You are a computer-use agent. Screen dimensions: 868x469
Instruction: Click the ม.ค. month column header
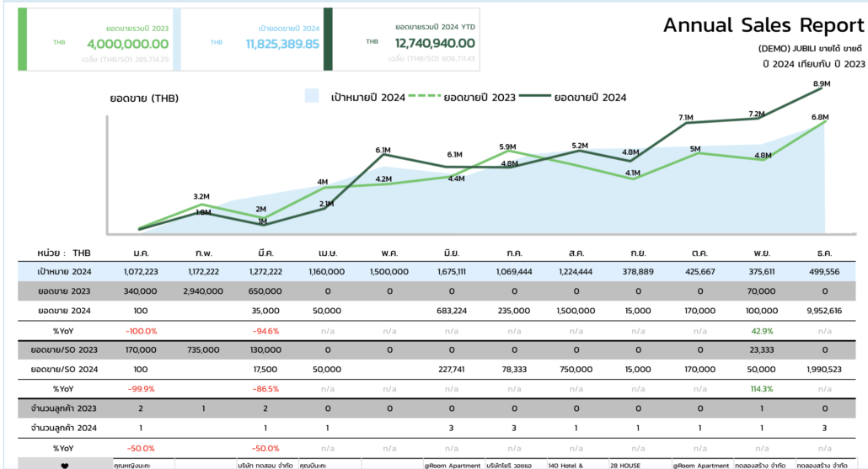tap(142, 253)
